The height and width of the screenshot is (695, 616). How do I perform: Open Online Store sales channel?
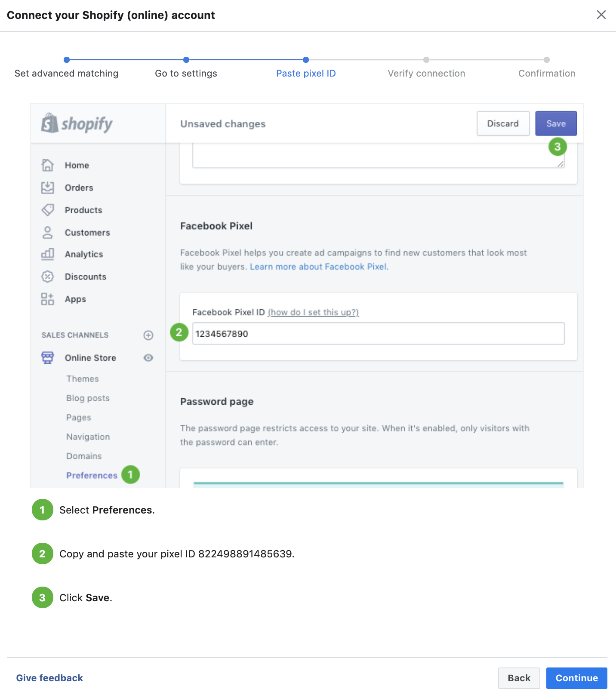click(90, 358)
